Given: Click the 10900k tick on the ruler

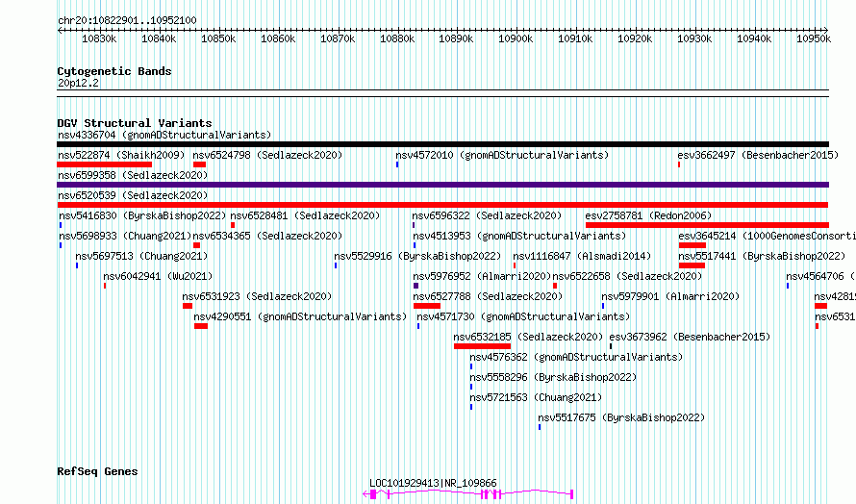Looking at the screenshot, I should coord(516,38).
